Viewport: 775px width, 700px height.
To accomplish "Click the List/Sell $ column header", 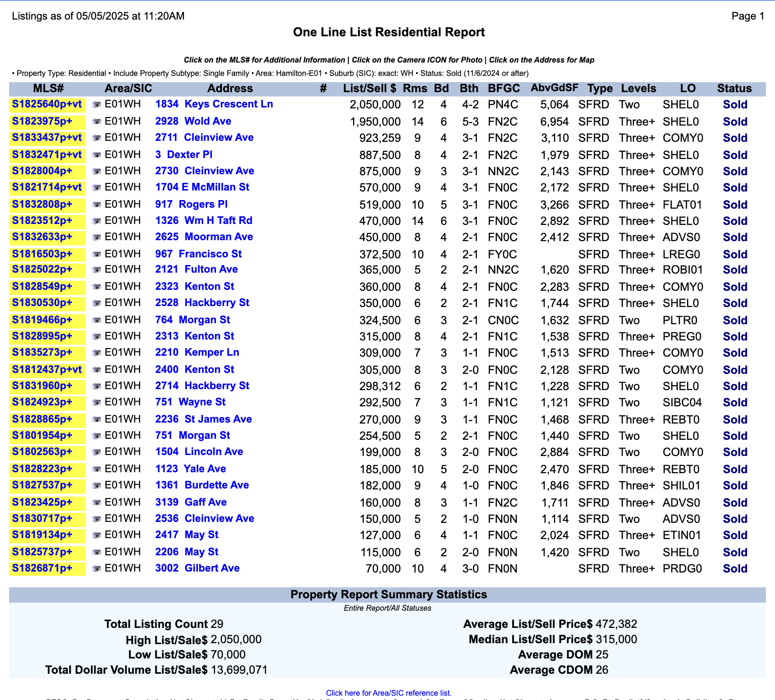I will coord(369,88).
